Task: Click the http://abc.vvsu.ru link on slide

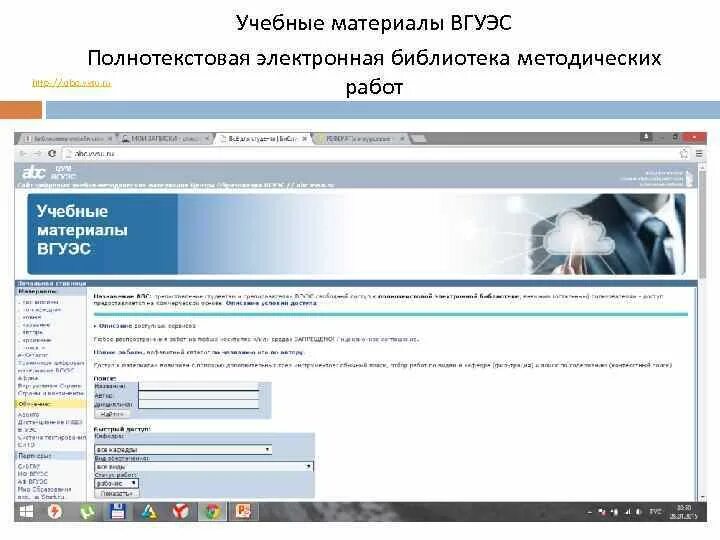Action: pyautogui.click(x=72, y=83)
